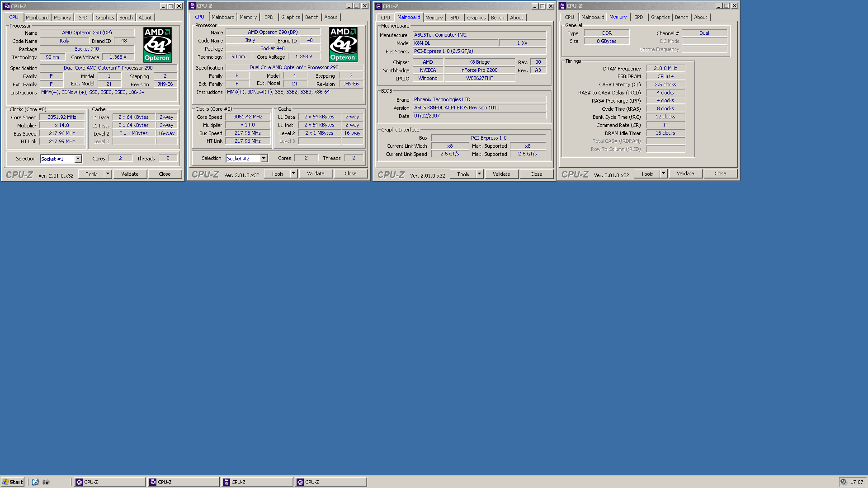The height and width of the screenshot is (488, 868).
Task: Expand the Socket #1 selection dropdown
Action: click(x=78, y=159)
